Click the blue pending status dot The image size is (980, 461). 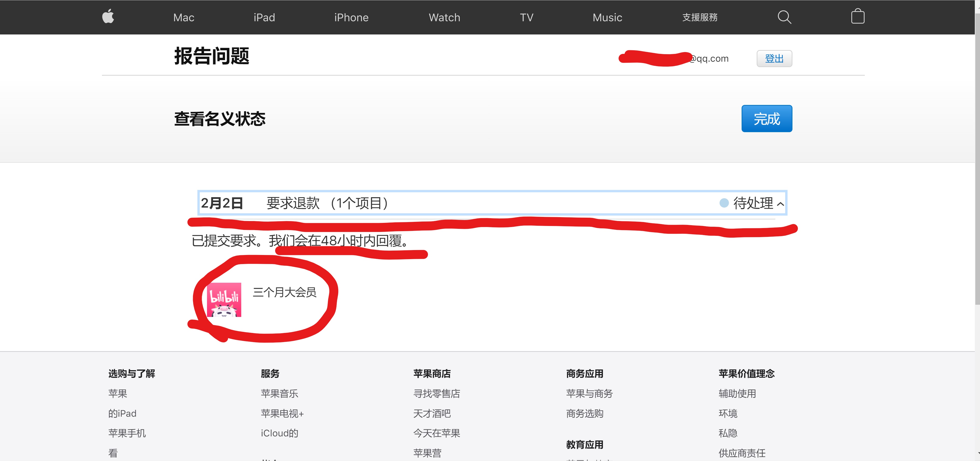(724, 203)
